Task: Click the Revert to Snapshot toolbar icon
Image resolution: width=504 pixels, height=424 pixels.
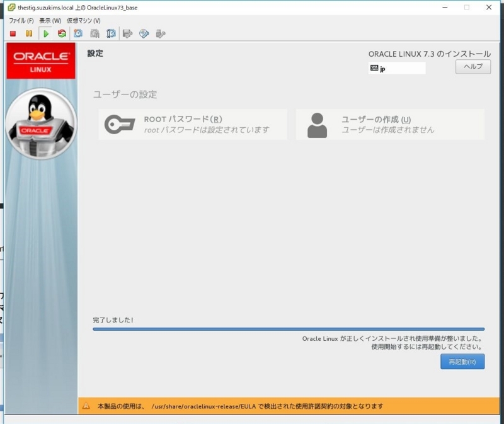Action: click(x=95, y=33)
